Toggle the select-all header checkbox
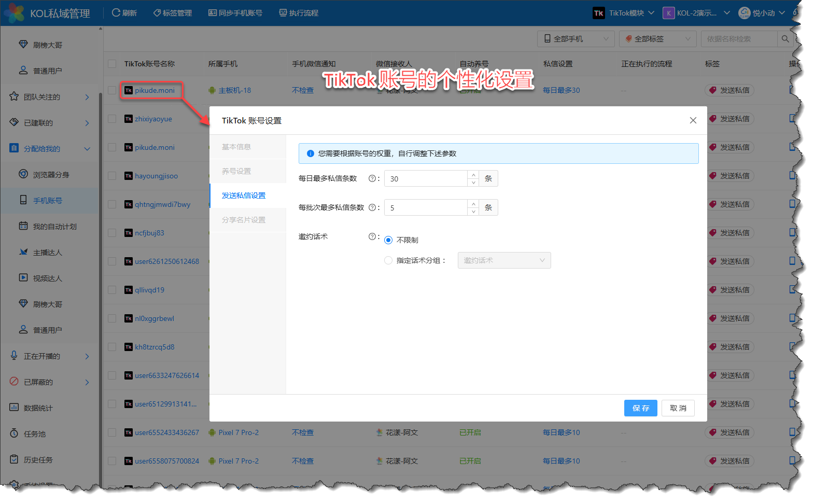Viewport: 814px width, 504px height. click(112, 64)
